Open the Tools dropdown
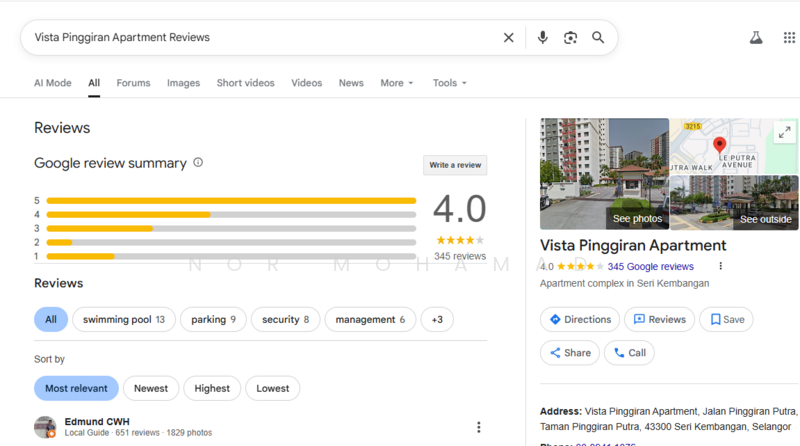Image resolution: width=800 pixels, height=446 pixels. point(449,83)
